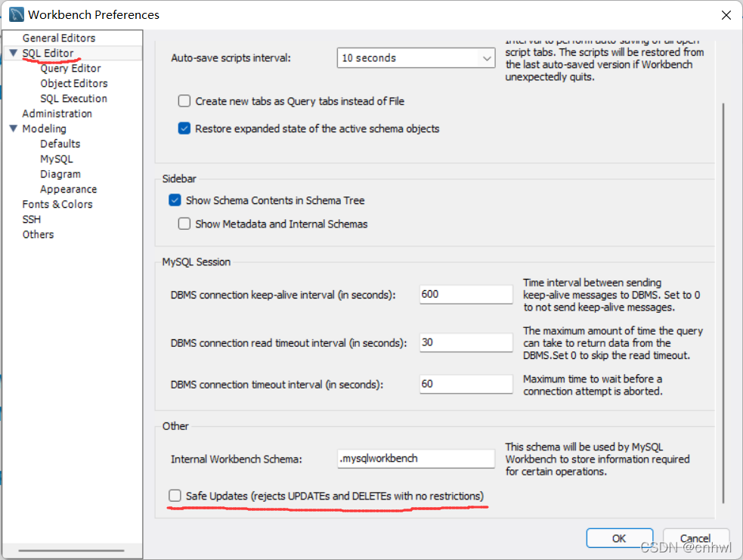The height and width of the screenshot is (560, 743).
Task: Open Modeling Appearance page
Action: pyautogui.click(x=68, y=190)
